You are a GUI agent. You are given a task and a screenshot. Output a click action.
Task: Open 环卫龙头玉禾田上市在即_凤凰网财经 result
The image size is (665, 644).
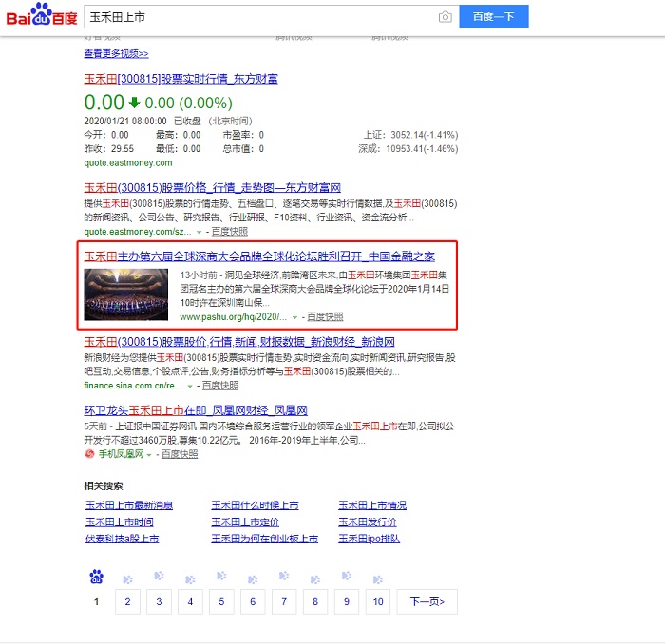196,410
